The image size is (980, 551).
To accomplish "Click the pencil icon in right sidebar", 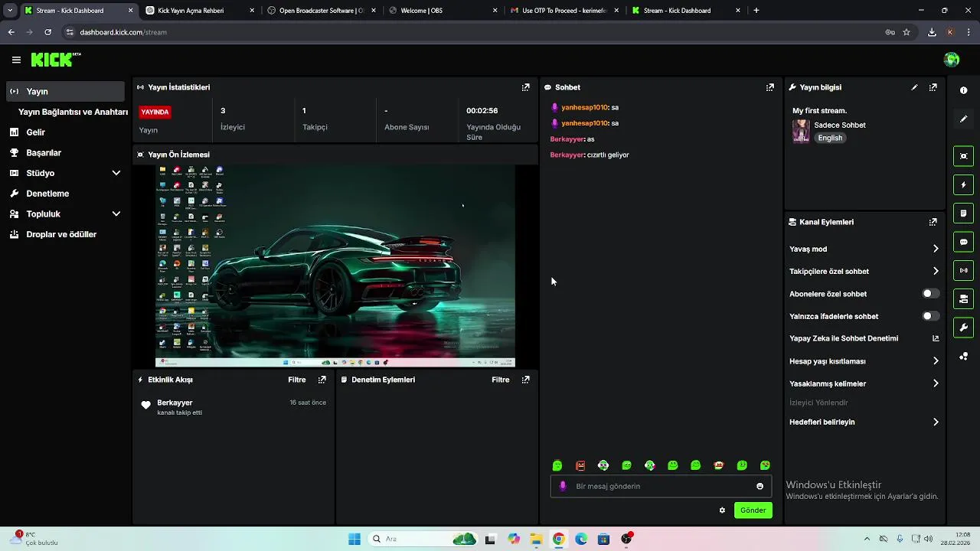I will point(963,119).
